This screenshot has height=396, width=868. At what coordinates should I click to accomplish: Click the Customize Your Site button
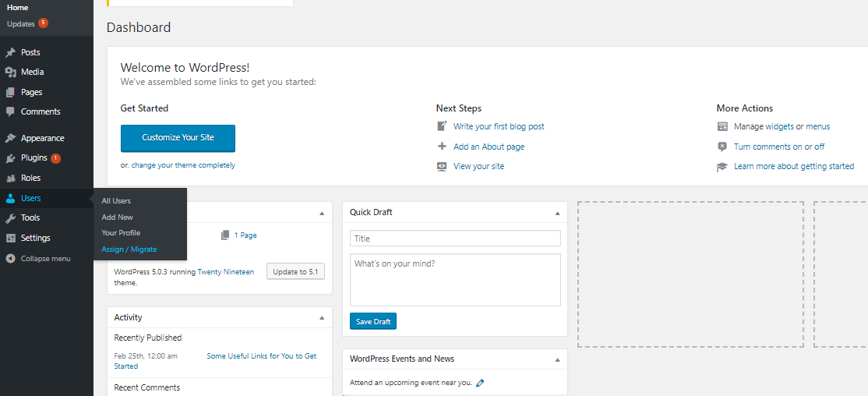click(x=178, y=138)
